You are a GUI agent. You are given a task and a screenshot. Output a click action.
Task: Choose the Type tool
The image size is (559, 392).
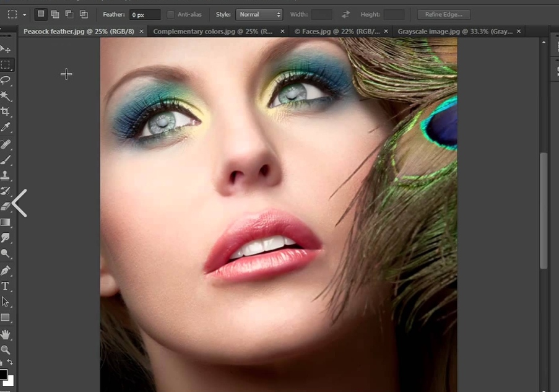(x=6, y=285)
